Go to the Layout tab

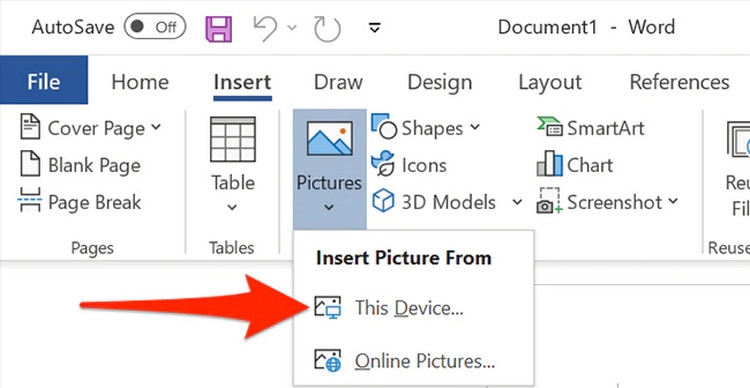(x=550, y=82)
